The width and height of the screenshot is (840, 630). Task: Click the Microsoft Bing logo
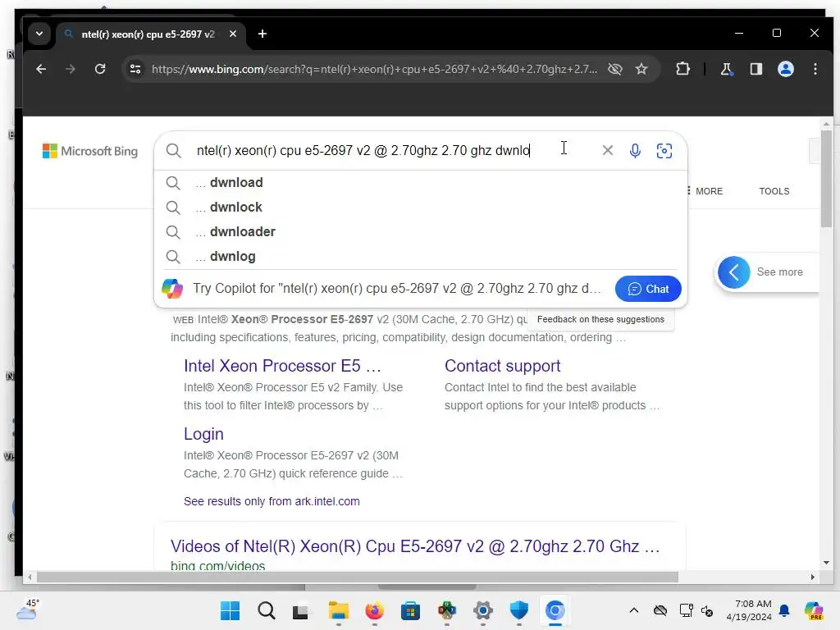click(90, 151)
